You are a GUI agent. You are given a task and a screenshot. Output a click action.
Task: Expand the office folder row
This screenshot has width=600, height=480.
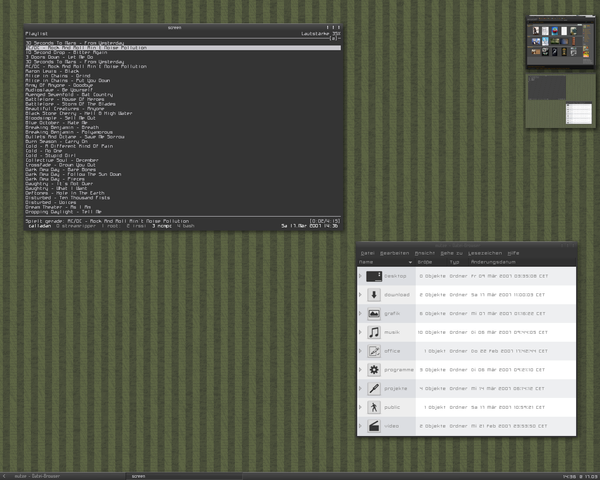tap(360, 351)
